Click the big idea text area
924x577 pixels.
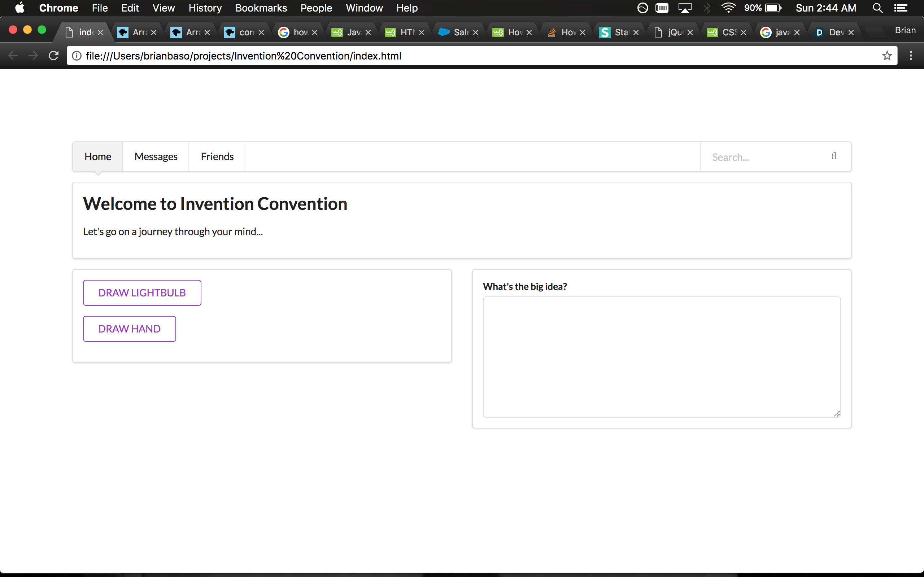[661, 357]
